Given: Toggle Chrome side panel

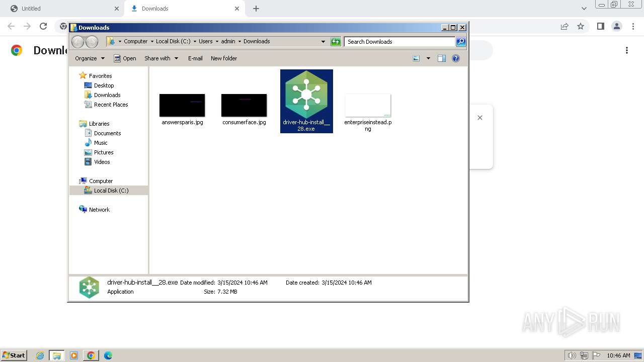Looking at the screenshot, I should (x=600, y=26).
